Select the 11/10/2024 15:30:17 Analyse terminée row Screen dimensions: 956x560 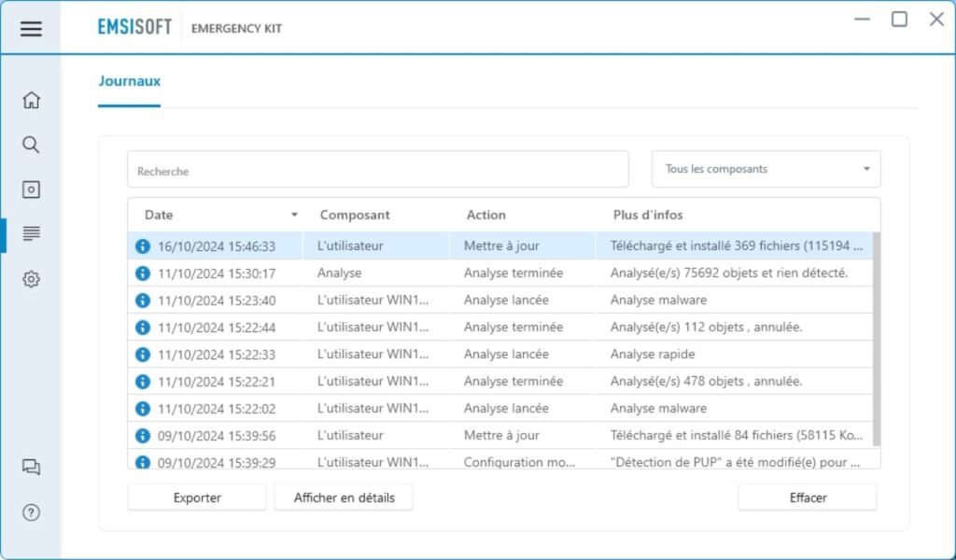(x=504, y=273)
